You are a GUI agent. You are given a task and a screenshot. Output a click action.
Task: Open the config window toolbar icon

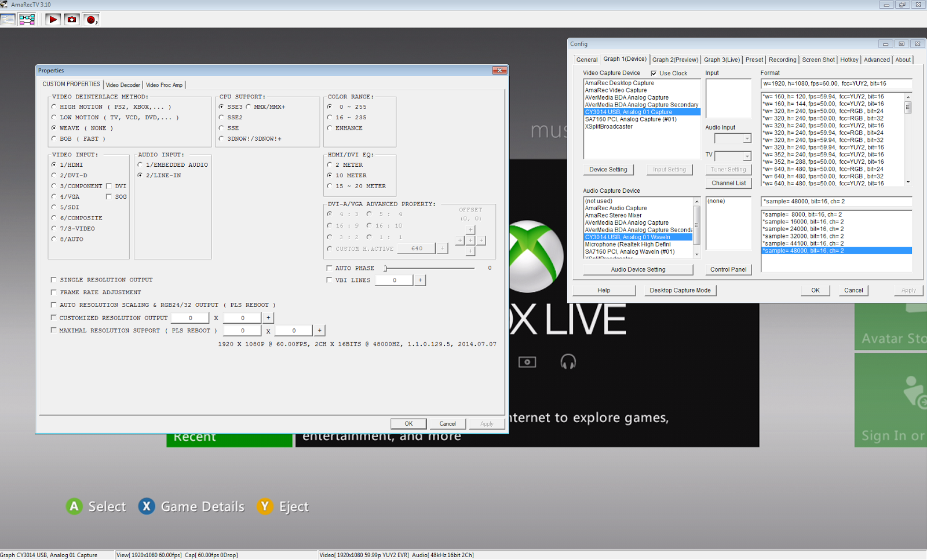(8, 19)
